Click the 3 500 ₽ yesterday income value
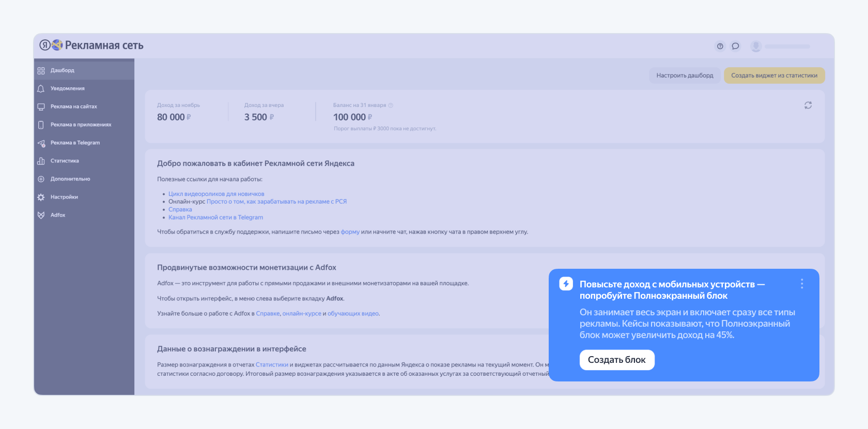This screenshot has height=429, width=868. (x=259, y=117)
